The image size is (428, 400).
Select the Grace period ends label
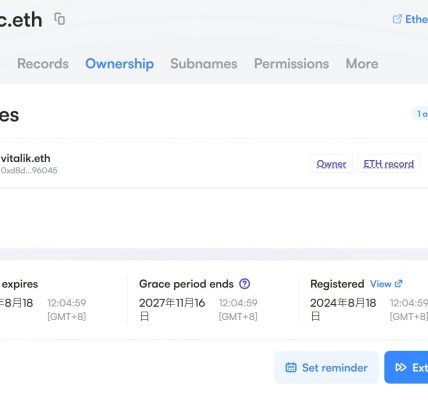click(x=186, y=284)
